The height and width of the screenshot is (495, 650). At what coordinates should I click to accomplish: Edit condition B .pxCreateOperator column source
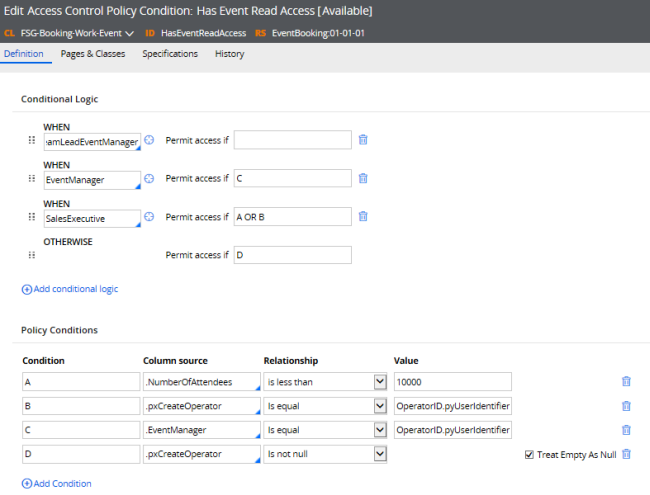coord(201,406)
